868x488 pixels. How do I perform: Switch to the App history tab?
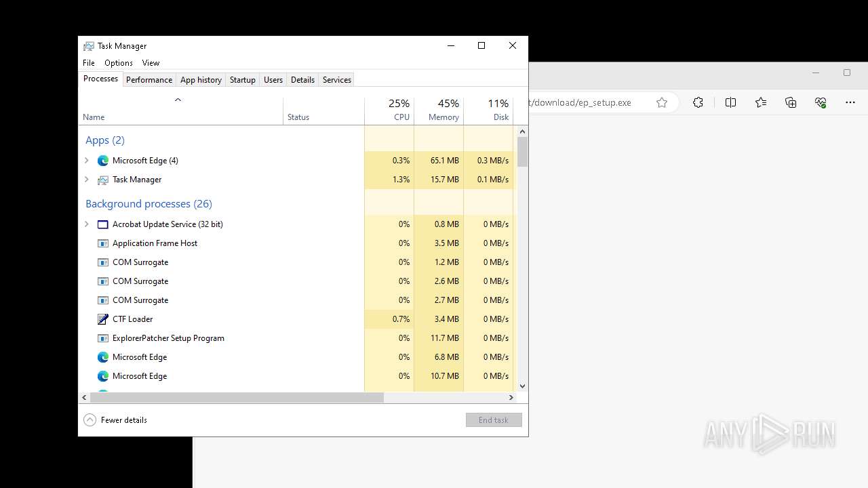(x=201, y=80)
